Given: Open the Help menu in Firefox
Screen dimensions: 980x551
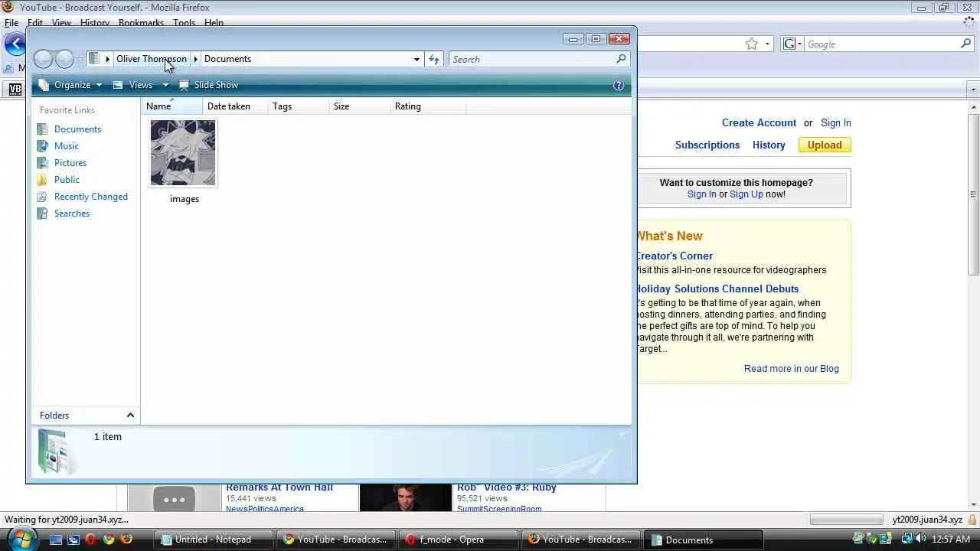Looking at the screenshot, I should point(214,23).
